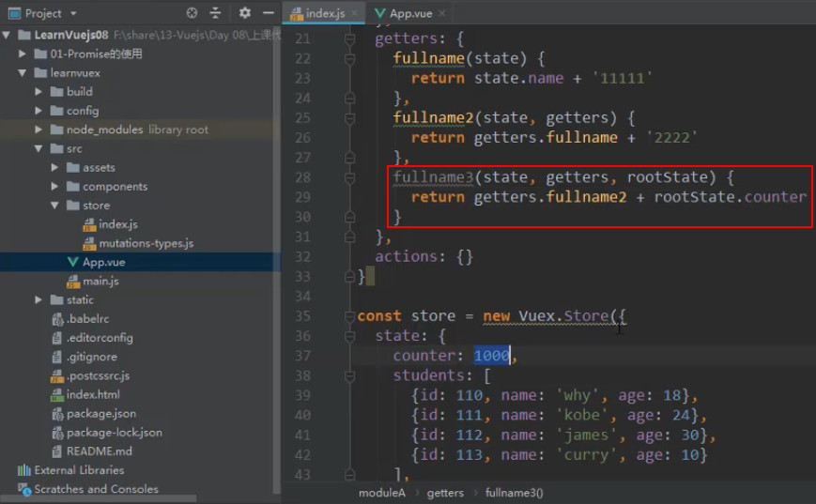
Task: Select index.html file
Action: coord(93,395)
